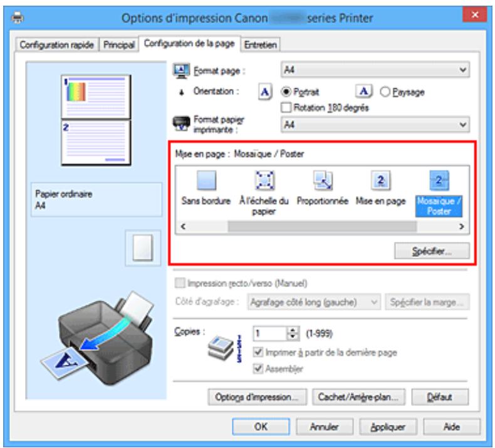Click the Défaut button
This screenshot has width=495, height=448.
440,397
